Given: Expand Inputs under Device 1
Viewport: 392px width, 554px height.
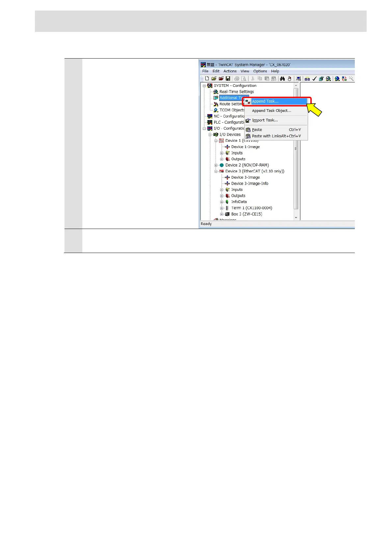Looking at the screenshot, I should point(222,153).
